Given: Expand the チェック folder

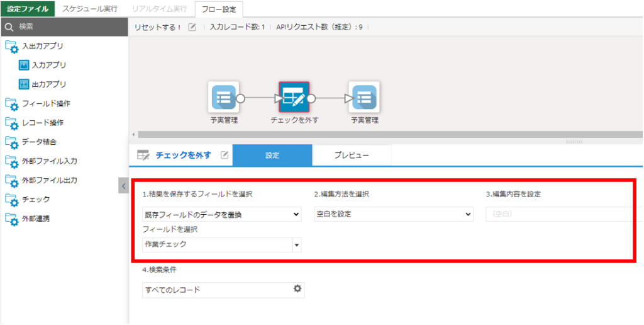Looking at the screenshot, I should pyautogui.click(x=28, y=199).
